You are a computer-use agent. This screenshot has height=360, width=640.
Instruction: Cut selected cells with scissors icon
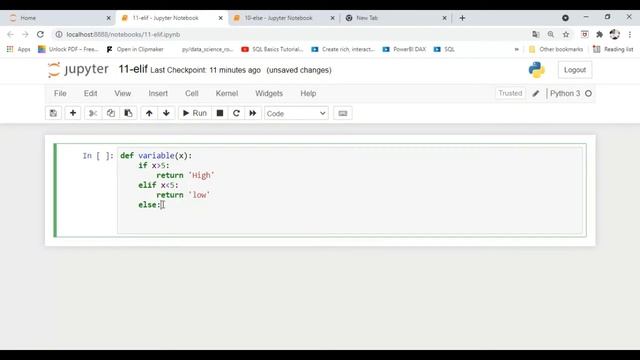click(x=93, y=113)
